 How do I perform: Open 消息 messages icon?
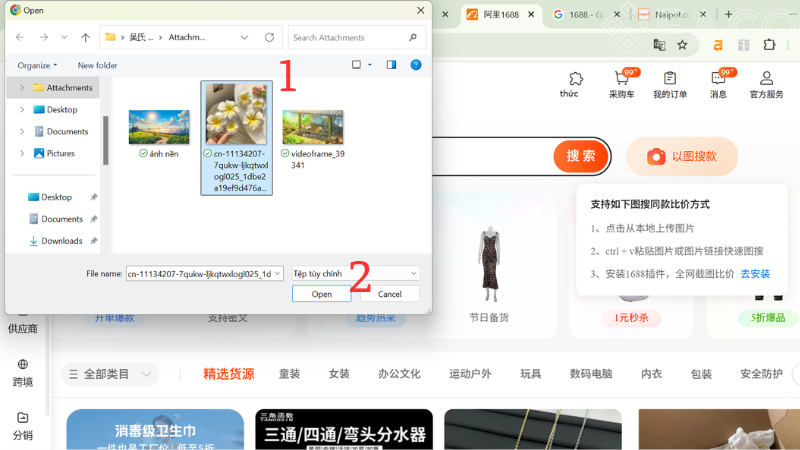coord(718,85)
